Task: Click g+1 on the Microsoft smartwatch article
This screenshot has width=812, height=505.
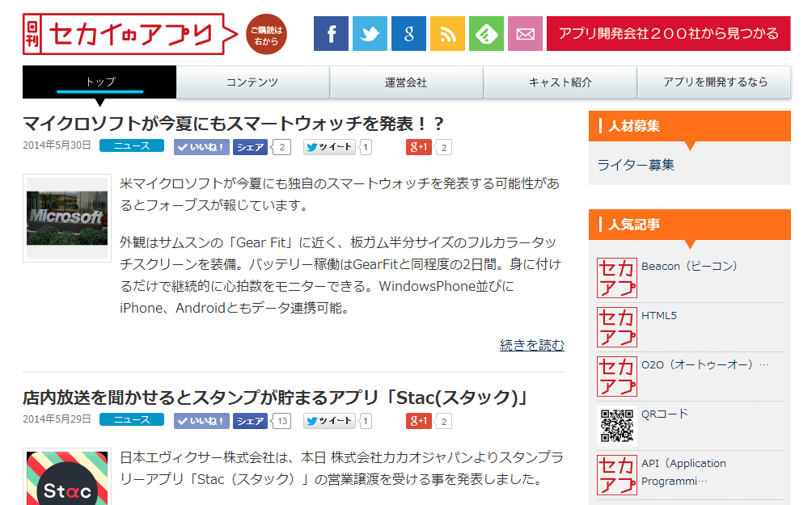Action: [x=418, y=147]
